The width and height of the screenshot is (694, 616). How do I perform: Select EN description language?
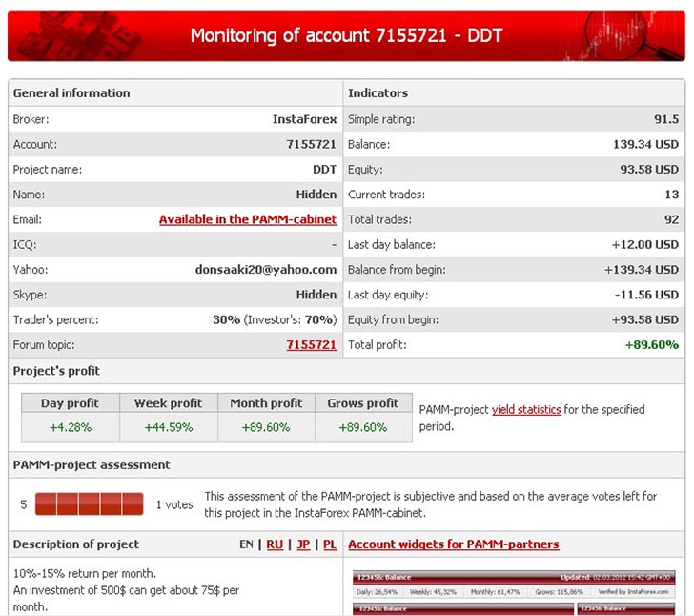coord(248,544)
